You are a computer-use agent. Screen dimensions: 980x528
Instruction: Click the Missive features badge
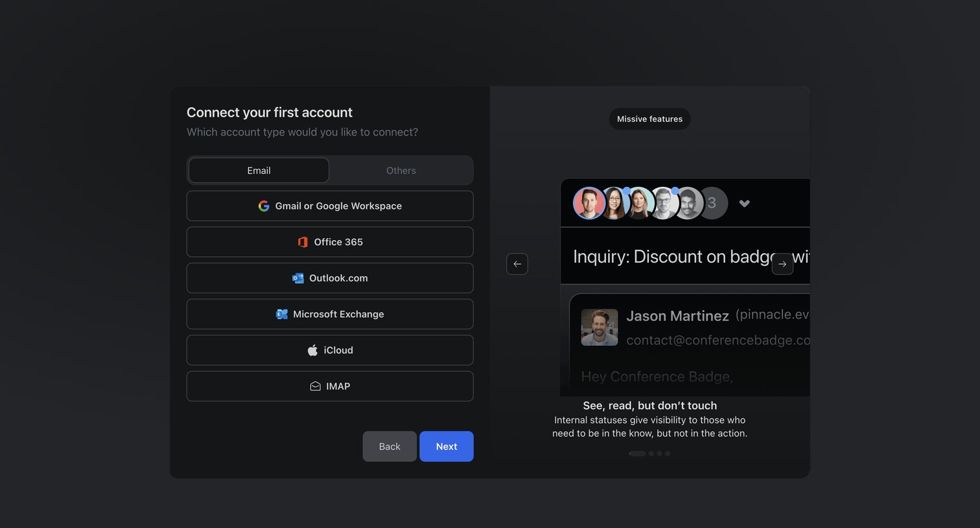[x=649, y=119]
